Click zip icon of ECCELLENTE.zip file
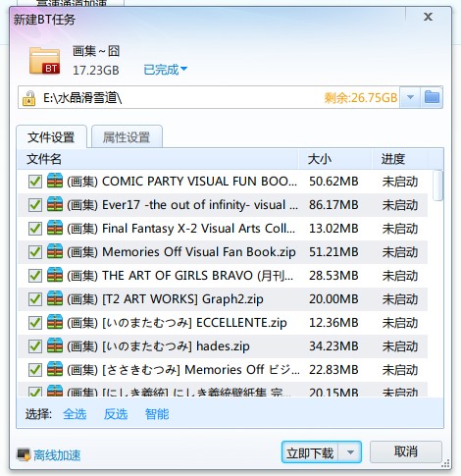 pos(55,322)
